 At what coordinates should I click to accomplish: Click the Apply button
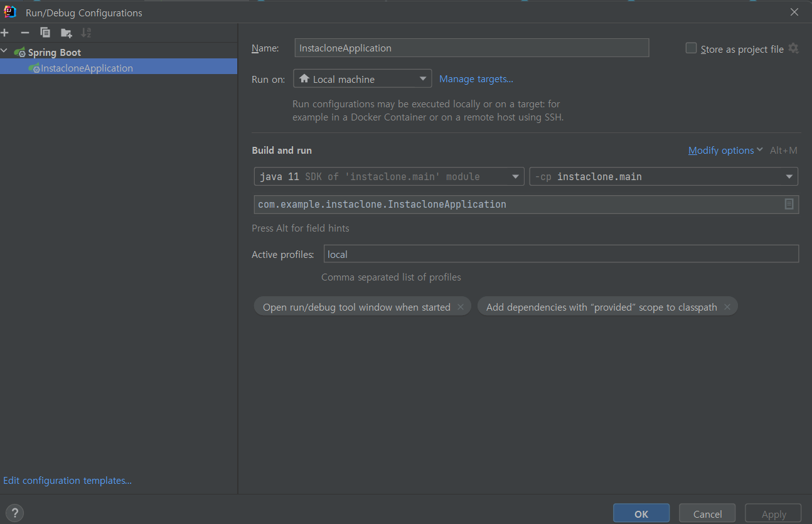pyautogui.click(x=773, y=513)
